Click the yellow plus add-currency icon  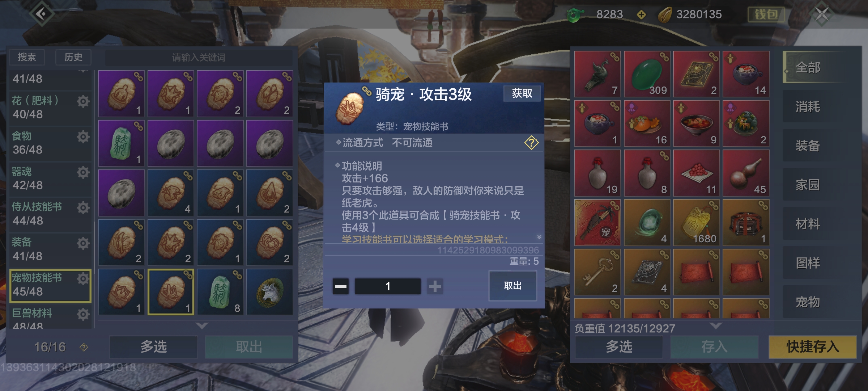coord(641,15)
